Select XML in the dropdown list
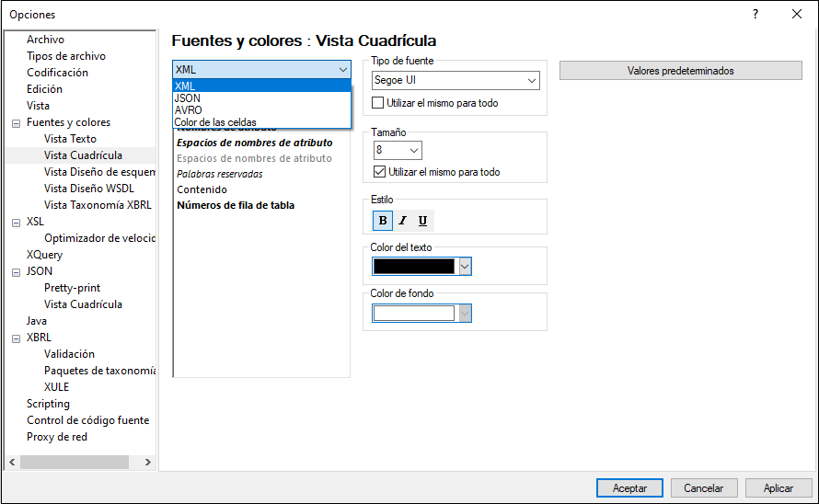The height and width of the screenshot is (504, 819). [261, 86]
